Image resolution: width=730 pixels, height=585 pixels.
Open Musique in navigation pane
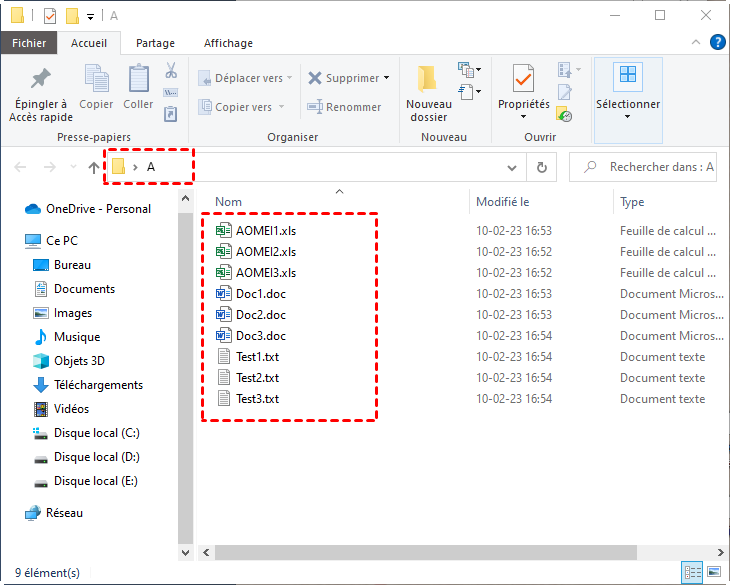(x=67, y=337)
